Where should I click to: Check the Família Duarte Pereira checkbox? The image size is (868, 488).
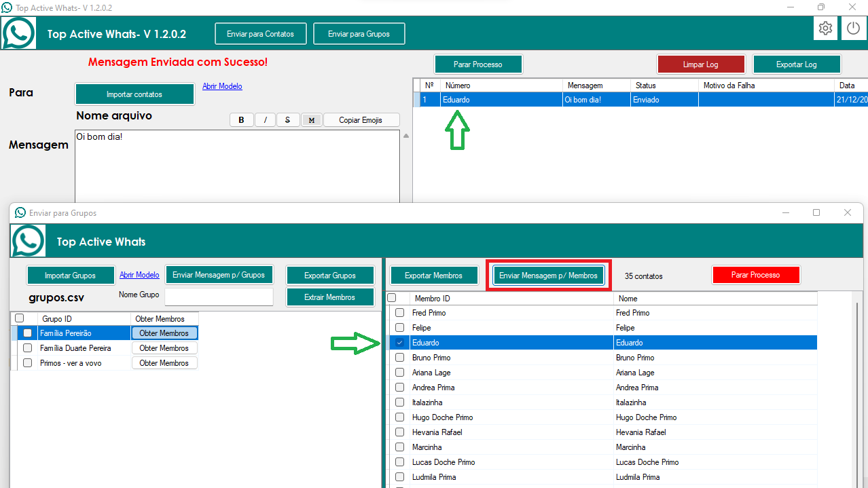pos(28,348)
